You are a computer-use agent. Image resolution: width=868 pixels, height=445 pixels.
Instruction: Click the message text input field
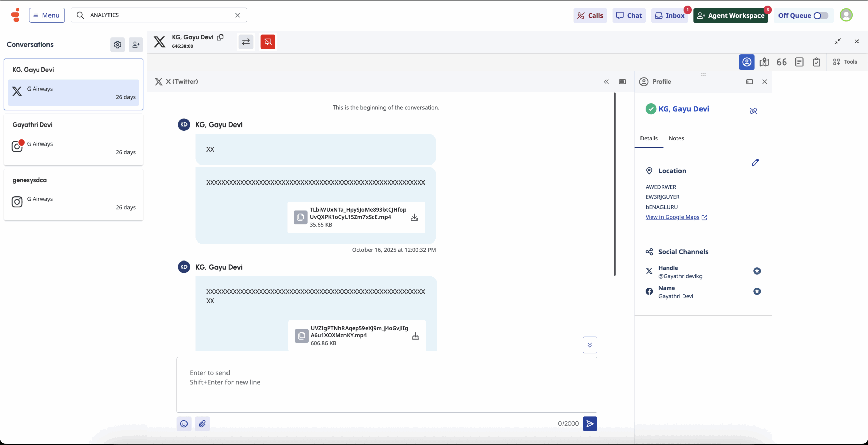387,385
